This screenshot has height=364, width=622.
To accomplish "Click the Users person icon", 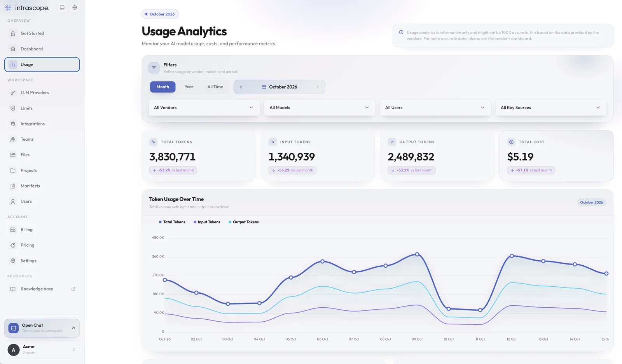I will coord(13,201).
